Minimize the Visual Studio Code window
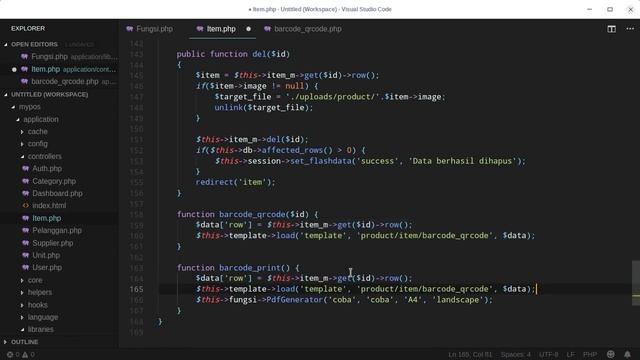 point(589,9)
